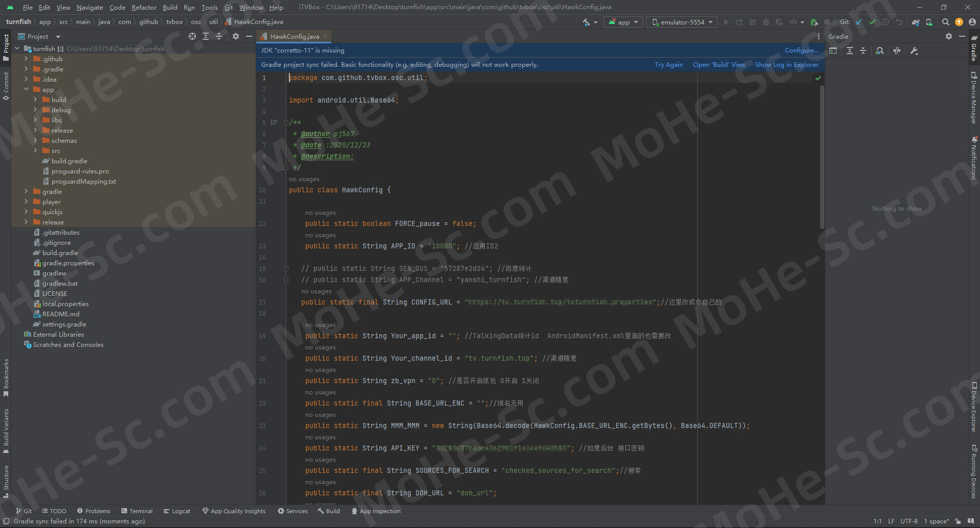Toggle the Device Explorer side panel
This screenshot has height=528, width=980.
pyautogui.click(x=974, y=407)
